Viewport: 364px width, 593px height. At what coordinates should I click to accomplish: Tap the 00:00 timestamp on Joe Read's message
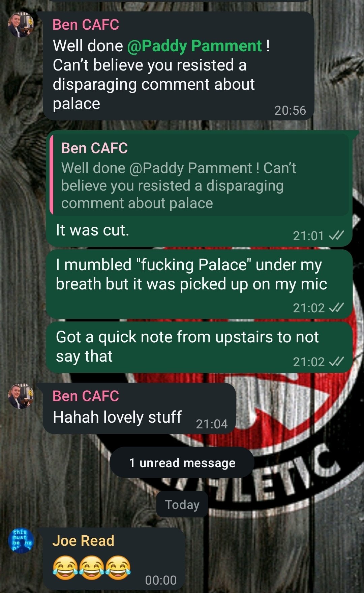tap(161, 580)
